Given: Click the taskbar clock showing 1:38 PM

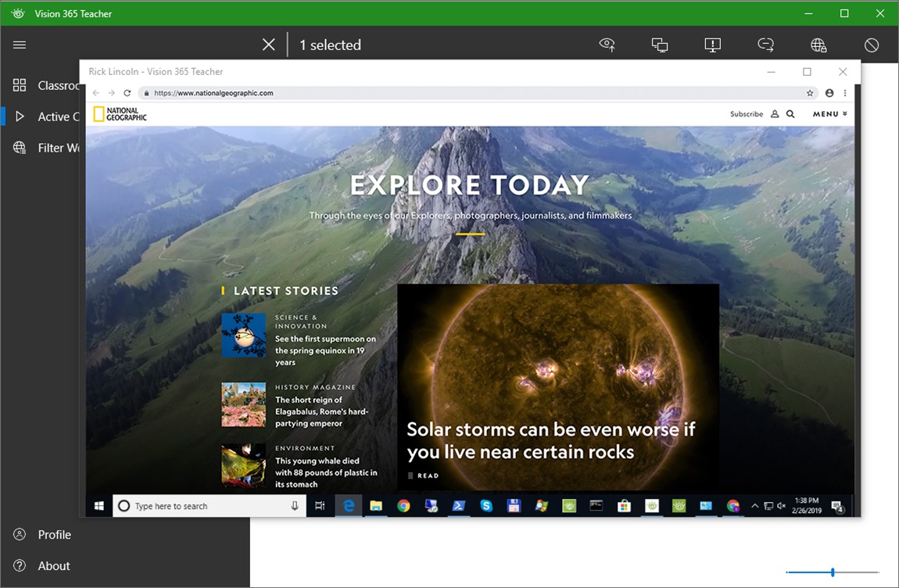Looking at the screenshot, I should click(807, 505).
